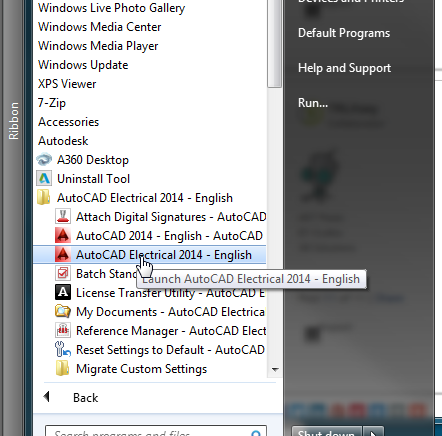The image size is (442, 436).
Task: Click the Search programs and files box
Action: point(156,431)
